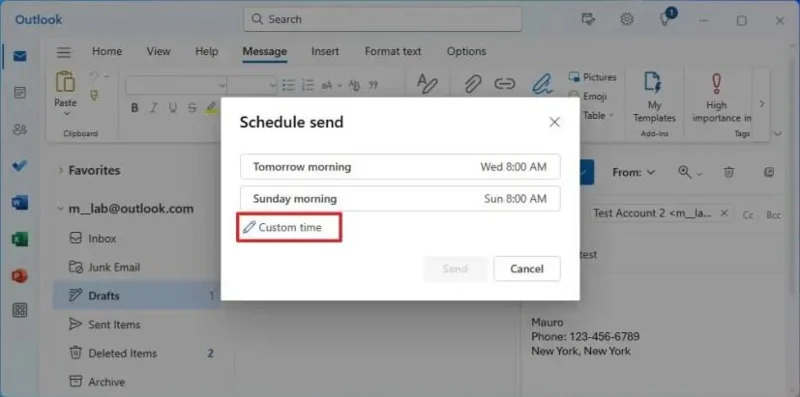The image size is (800, 397).
Task: Open the Insert tab
Action: coord(325,52)
